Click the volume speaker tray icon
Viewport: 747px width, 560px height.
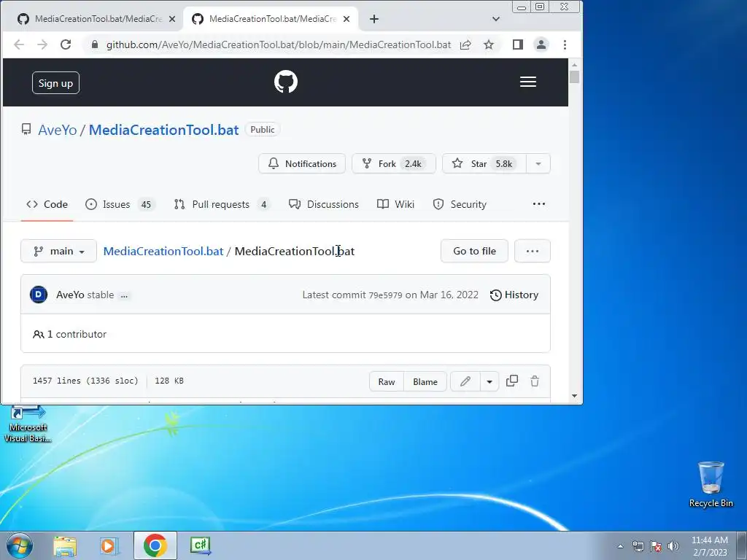pos(673,546)
